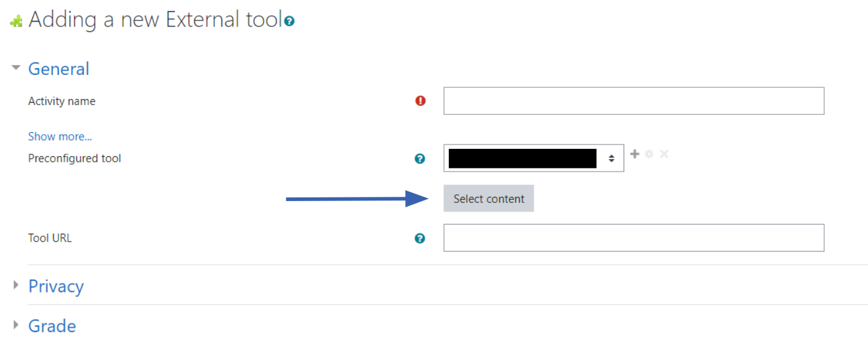Expand the Privacy section arrow
The height and width of the screenshot is (337, 868).
pyautogui.click(x=16, y=286)
